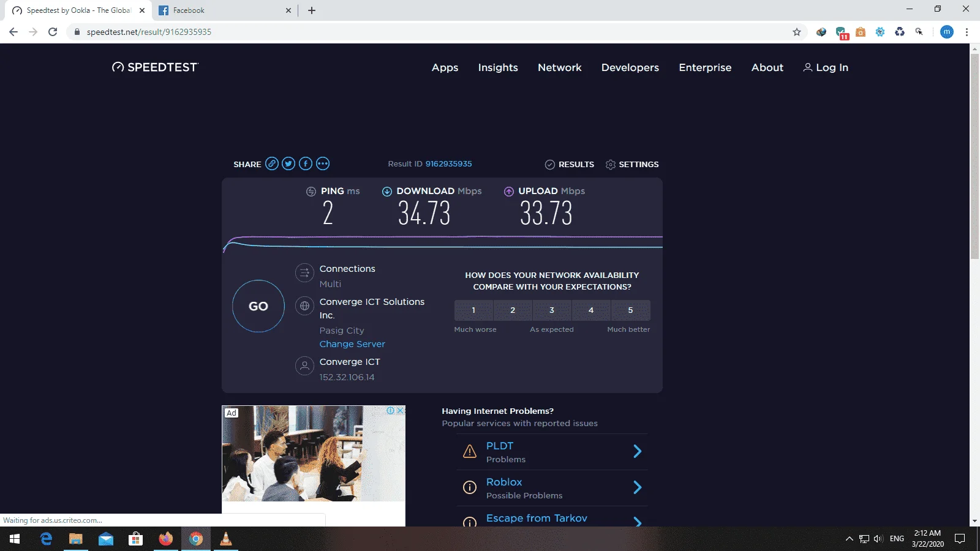Screen dimensions: 980x551
Task: Open Windows Start menu
Action: click(15, 539)
